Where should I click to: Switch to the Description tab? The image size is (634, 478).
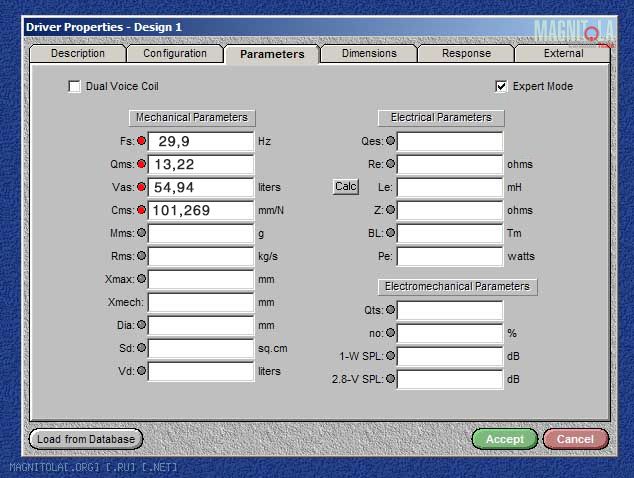[x=77, y=54]
